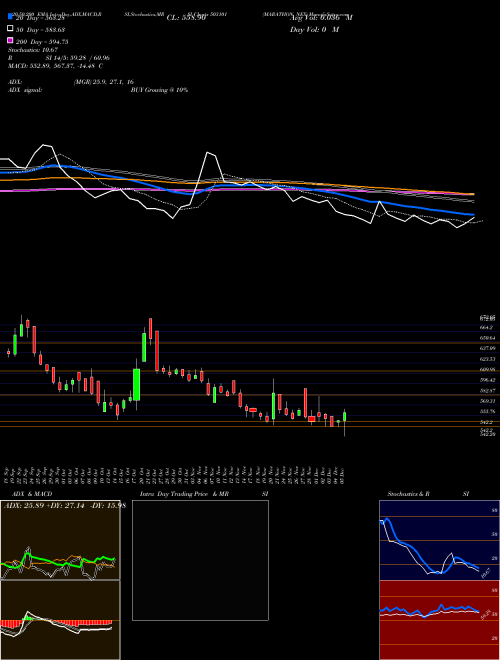Click the 596.42 price axis label
The image size is (500, 660).
tap(487, 380)
